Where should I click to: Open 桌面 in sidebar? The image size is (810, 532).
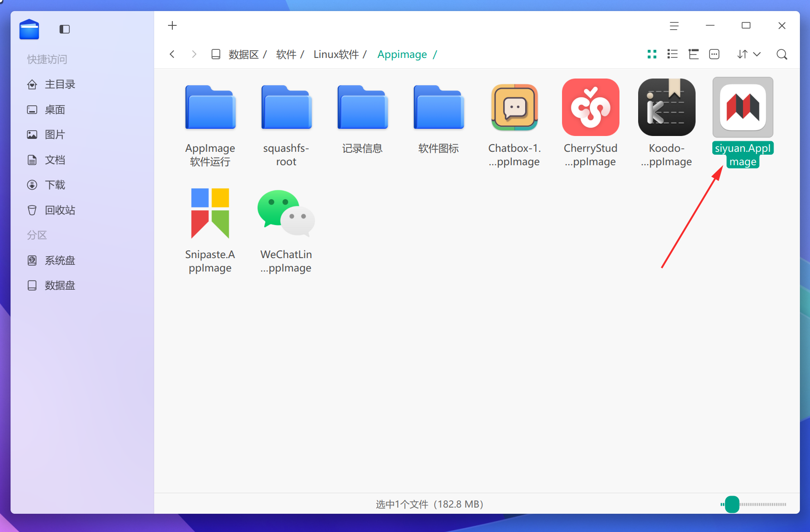(82, 110)
